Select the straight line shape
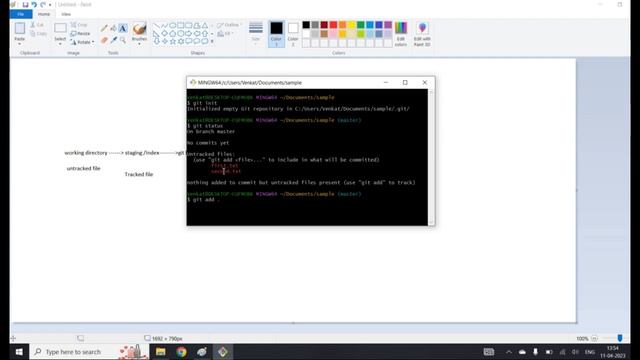The image size is (640, 360). pos(156,26)
